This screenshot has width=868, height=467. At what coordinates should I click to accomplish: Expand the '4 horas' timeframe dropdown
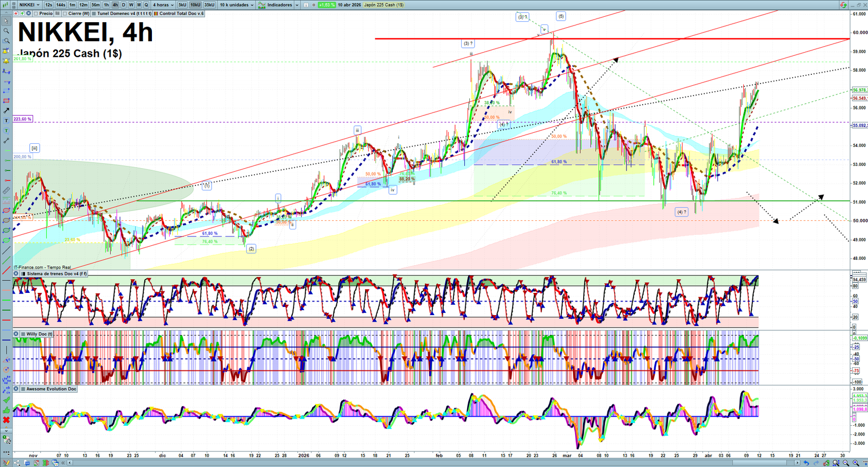(163, 5)
